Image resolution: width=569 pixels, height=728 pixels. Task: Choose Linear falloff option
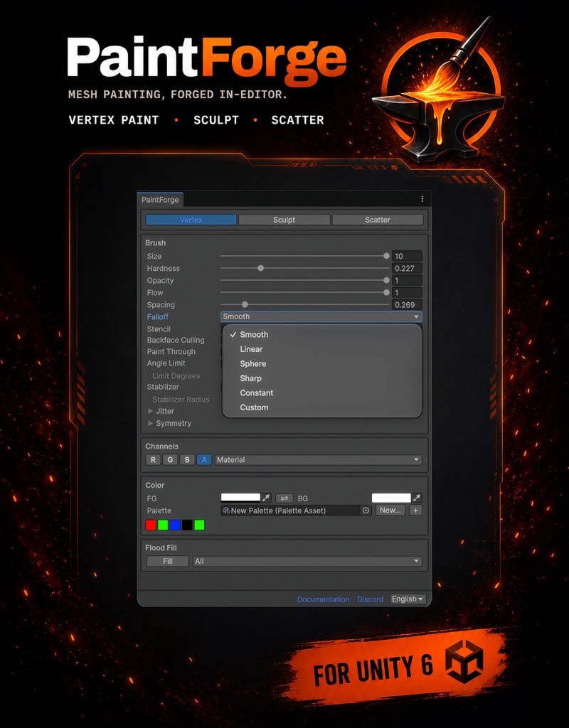(322, 349)
